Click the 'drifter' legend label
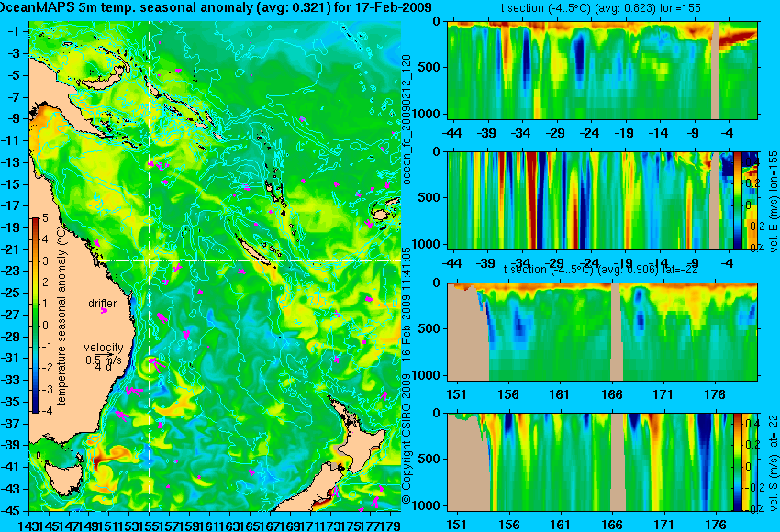 click(x=103, y=303)
